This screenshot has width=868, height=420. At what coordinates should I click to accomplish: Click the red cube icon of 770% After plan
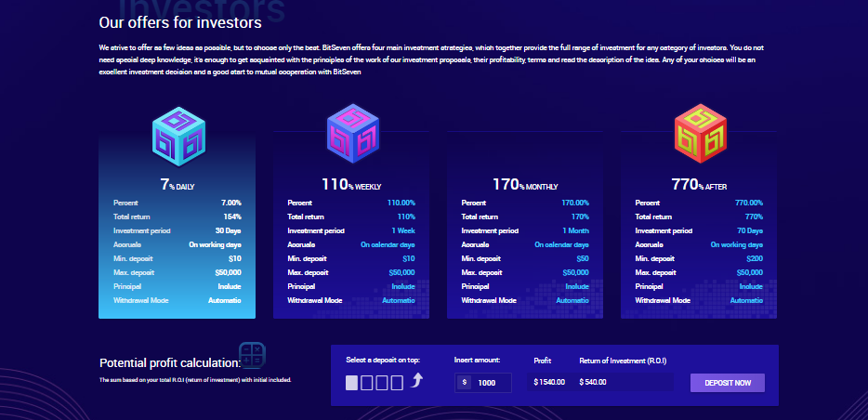click(701, 134)
